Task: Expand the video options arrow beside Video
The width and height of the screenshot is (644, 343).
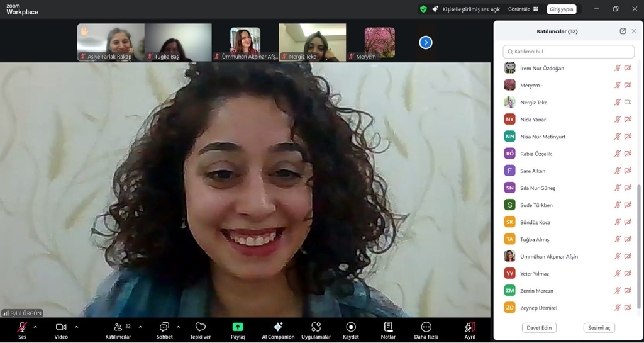Action: click(77, 327)
